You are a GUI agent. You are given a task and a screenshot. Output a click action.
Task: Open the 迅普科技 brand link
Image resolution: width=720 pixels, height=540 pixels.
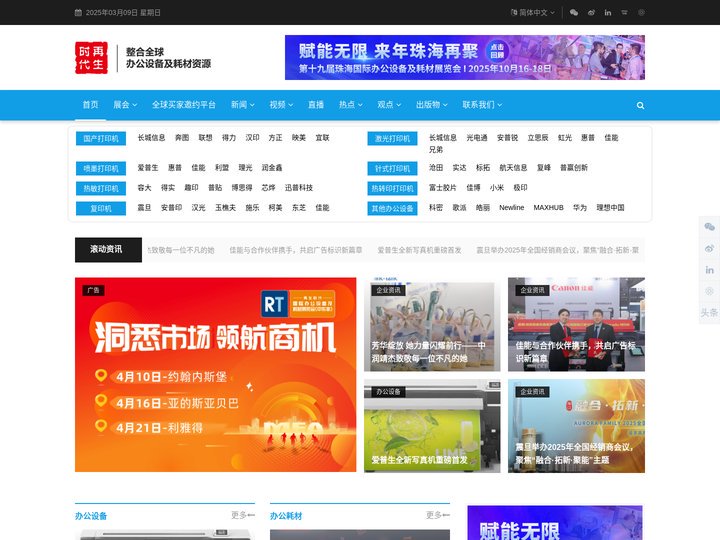click(298, 187)
